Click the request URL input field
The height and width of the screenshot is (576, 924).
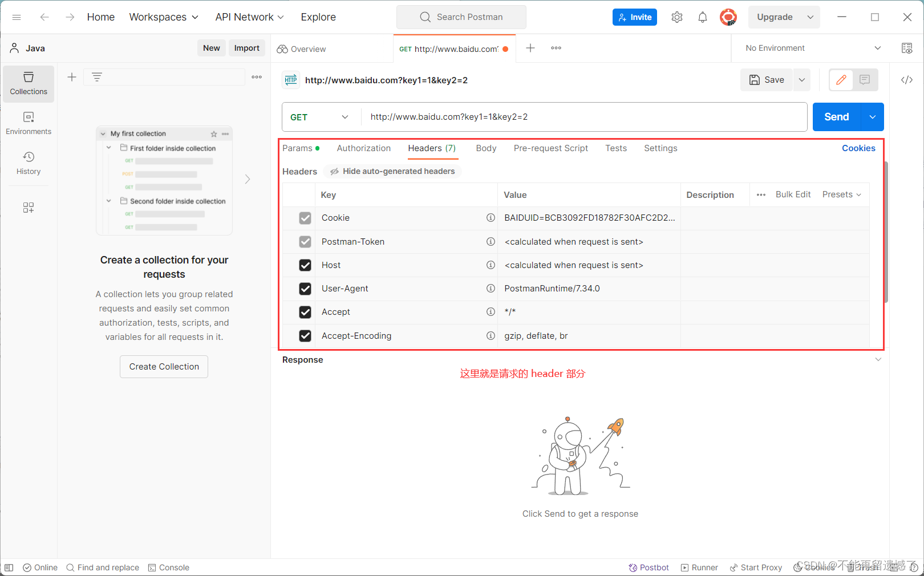point(584,117)
